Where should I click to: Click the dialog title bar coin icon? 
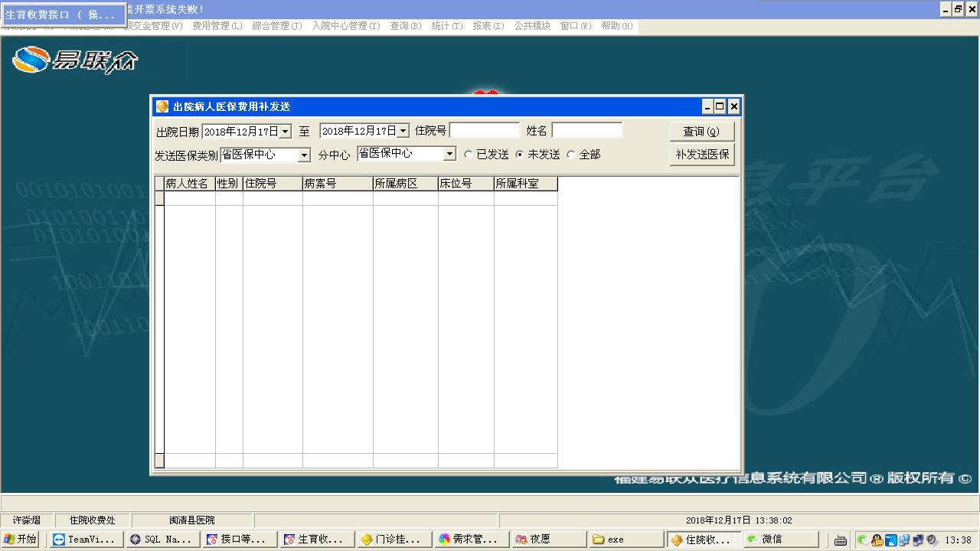(x=162, y=106)
